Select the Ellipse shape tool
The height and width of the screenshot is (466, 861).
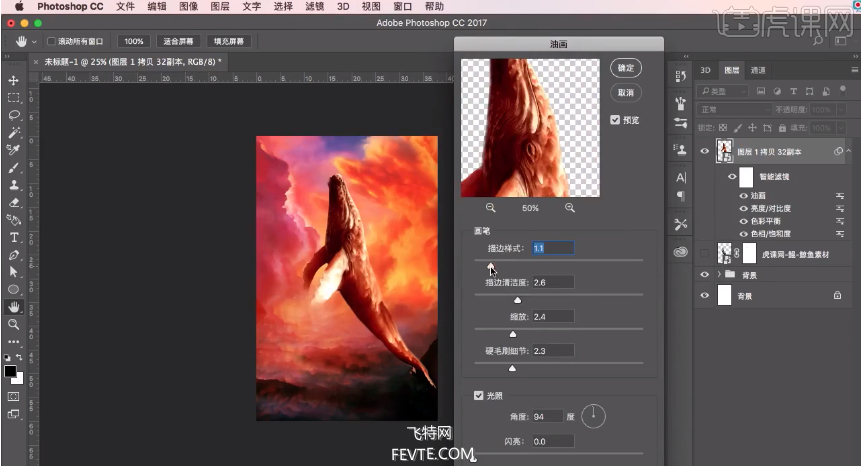[14, 289]
